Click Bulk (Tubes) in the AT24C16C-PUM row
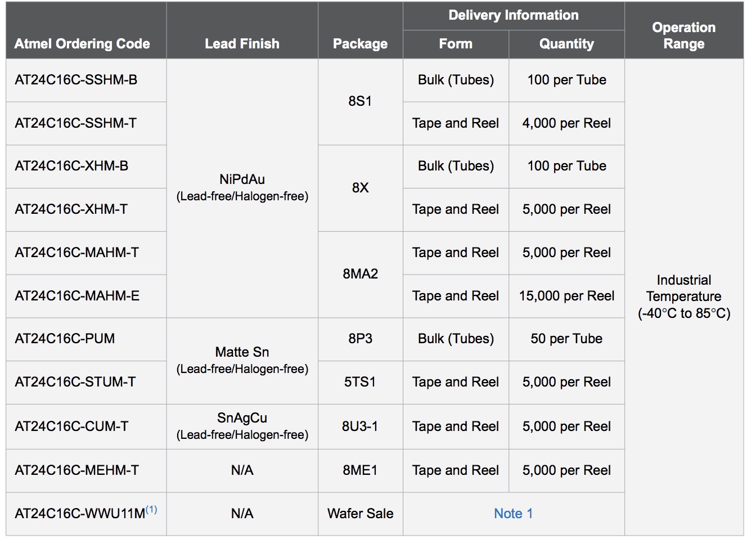Image resolution: width=756 pixels, height=539 pixels. 456,339
